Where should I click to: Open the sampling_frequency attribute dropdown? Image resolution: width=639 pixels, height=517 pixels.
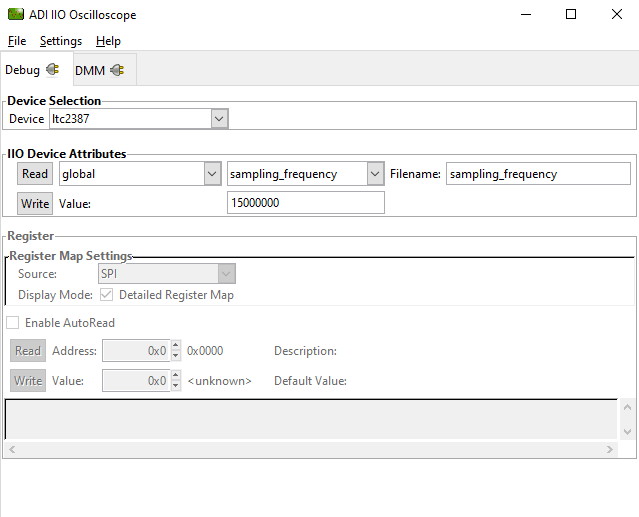click(375, 174)
